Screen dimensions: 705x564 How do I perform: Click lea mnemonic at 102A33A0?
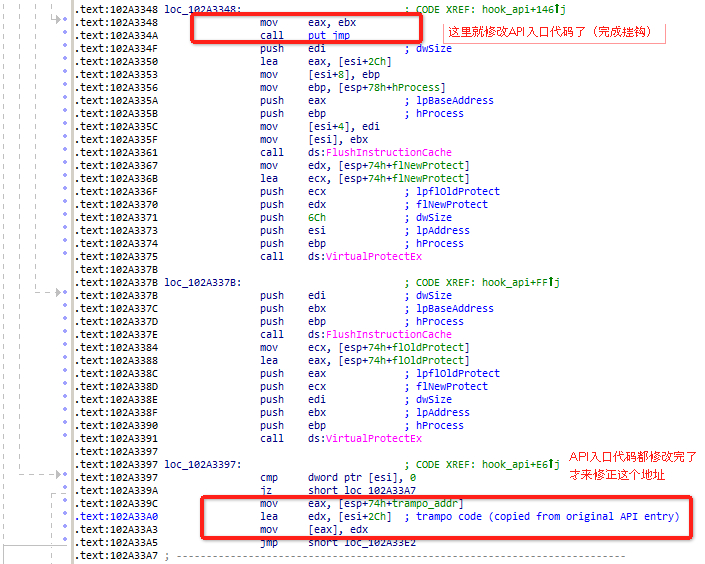[269, 517]
